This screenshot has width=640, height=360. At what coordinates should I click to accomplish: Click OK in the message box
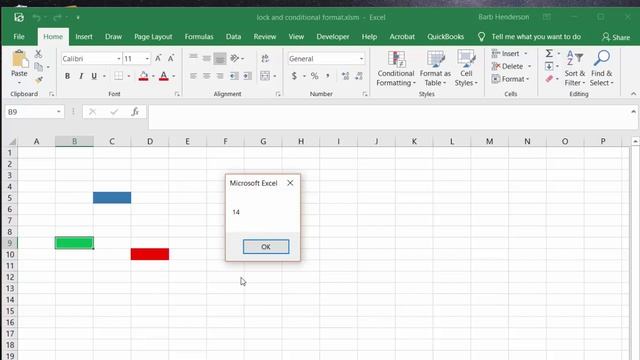click(x=266, y=247)
